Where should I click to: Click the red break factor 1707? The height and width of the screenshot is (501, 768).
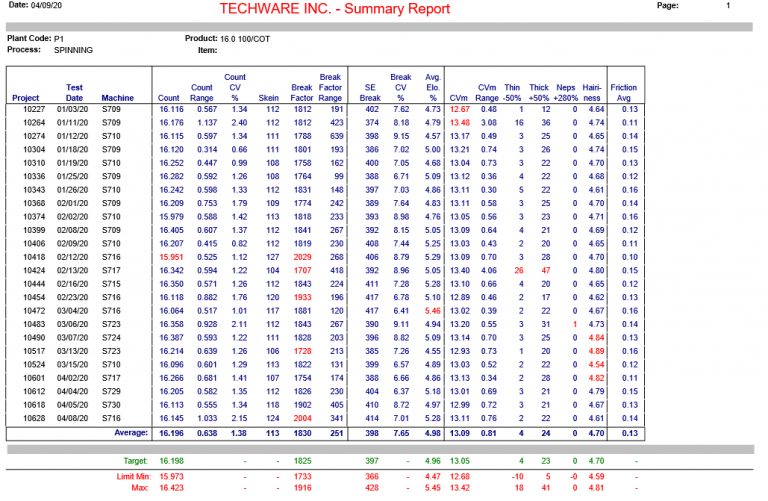click(303, 270)
